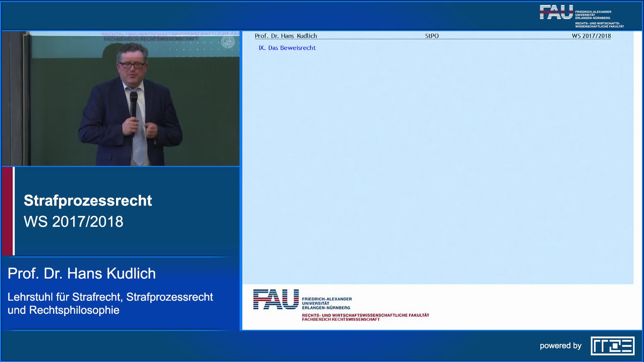Click the StPO label in slide header
The height and width of the screenshot is (362, 644).
432,36
